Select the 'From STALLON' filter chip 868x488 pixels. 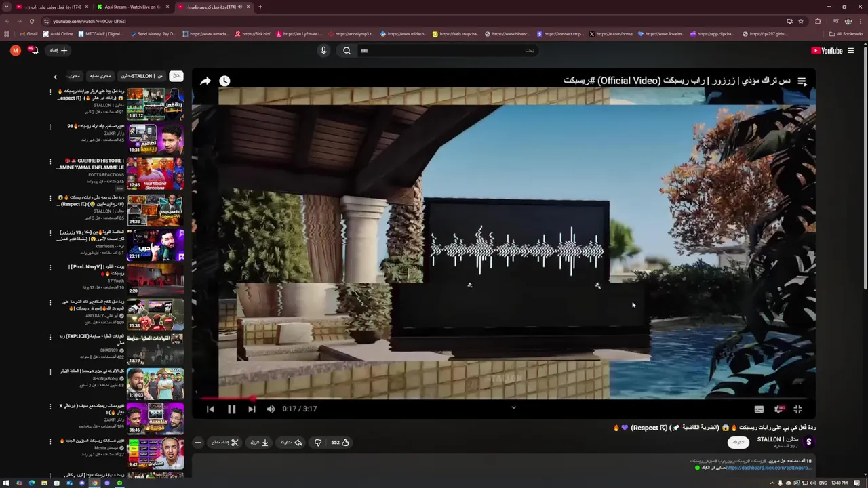tap(142, 76)
